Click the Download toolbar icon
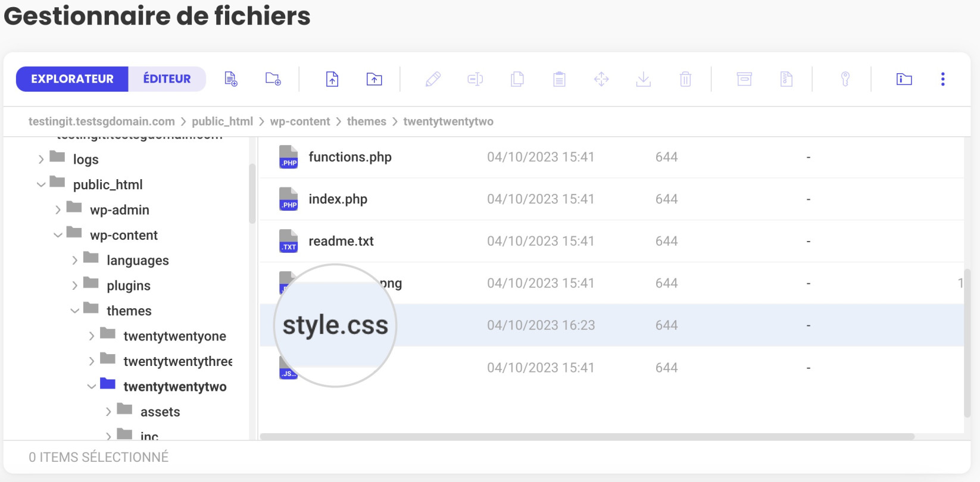Image resolution: width=980 pixels, height=482 pixels. 644,79
